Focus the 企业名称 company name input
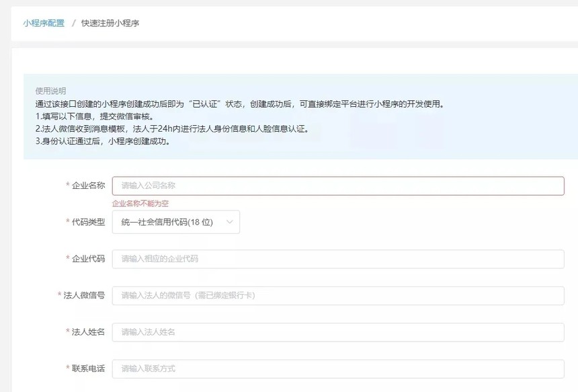Viewport: 578px width, 392px height. point(337,186)
